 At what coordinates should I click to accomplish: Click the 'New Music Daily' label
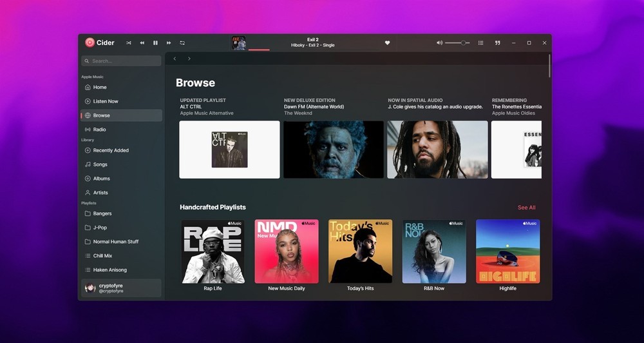[287, 288]
